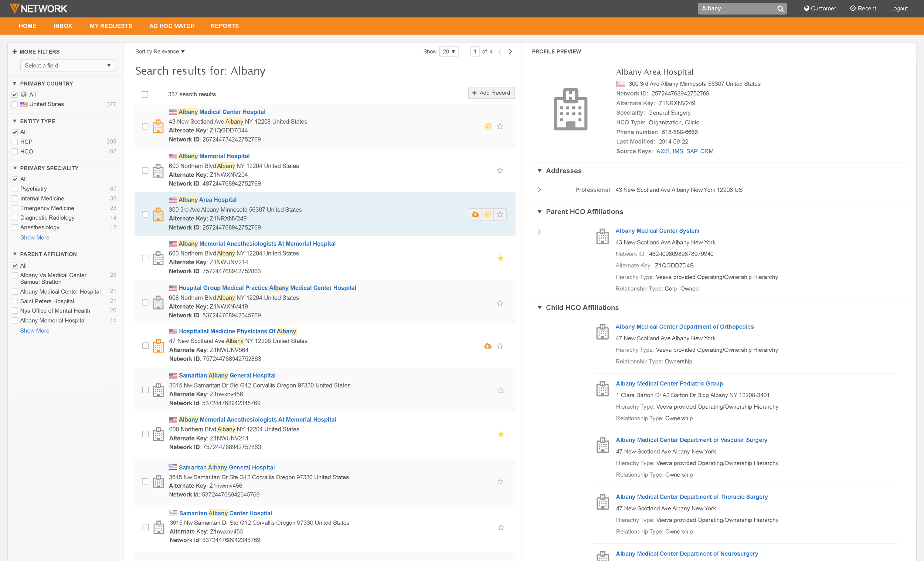
Task: Check the Psychiatry speciality filter
Action: [x=15, y=189]
